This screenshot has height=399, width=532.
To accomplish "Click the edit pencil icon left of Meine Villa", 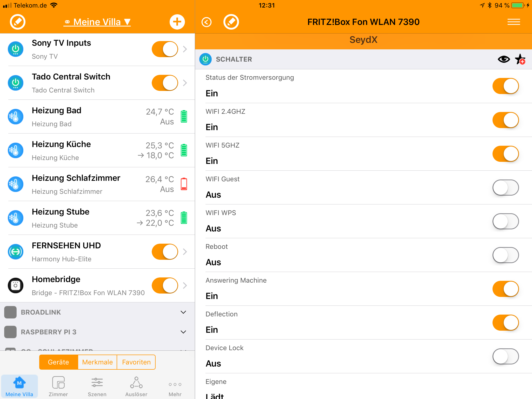I will pos(18,22).
